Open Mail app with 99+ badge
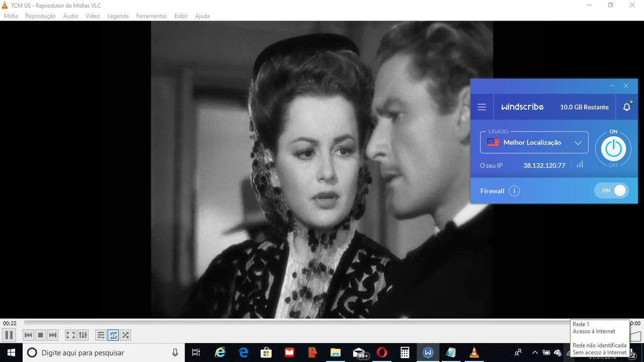The image size is (644, 362). [x=360, y=352]
